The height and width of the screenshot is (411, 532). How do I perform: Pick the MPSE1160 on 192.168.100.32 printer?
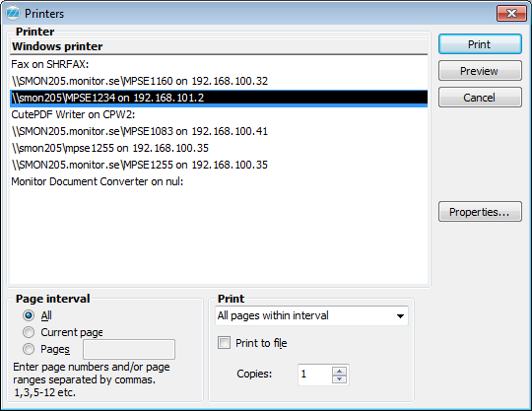(x=219, y=81)
